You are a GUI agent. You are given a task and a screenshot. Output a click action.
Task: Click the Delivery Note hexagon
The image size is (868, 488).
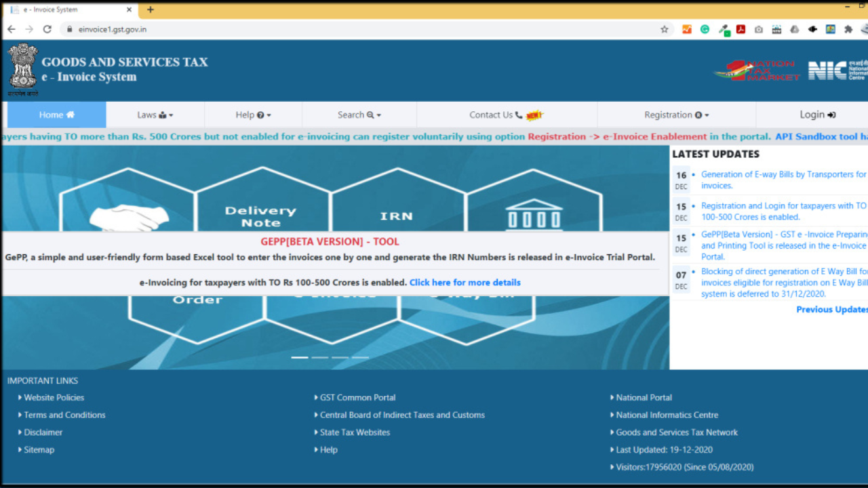[261, 216]
